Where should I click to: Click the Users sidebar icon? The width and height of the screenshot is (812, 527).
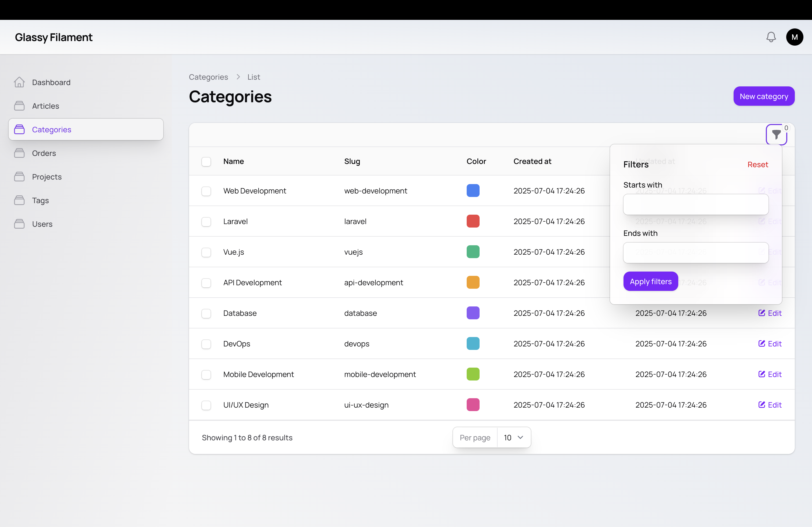point(19,224)
